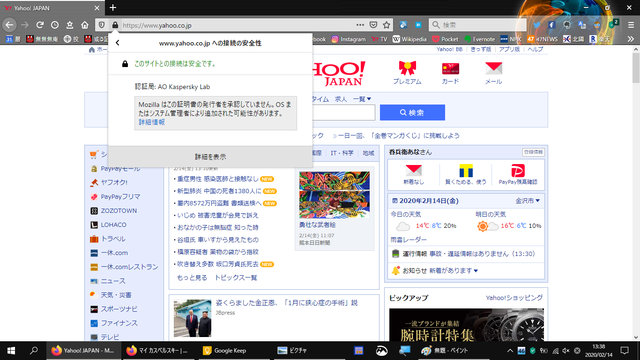The width and height of the screenshot is (640, 360).
Task: Open Windows taskbar search
Action: tap(34, 351)
